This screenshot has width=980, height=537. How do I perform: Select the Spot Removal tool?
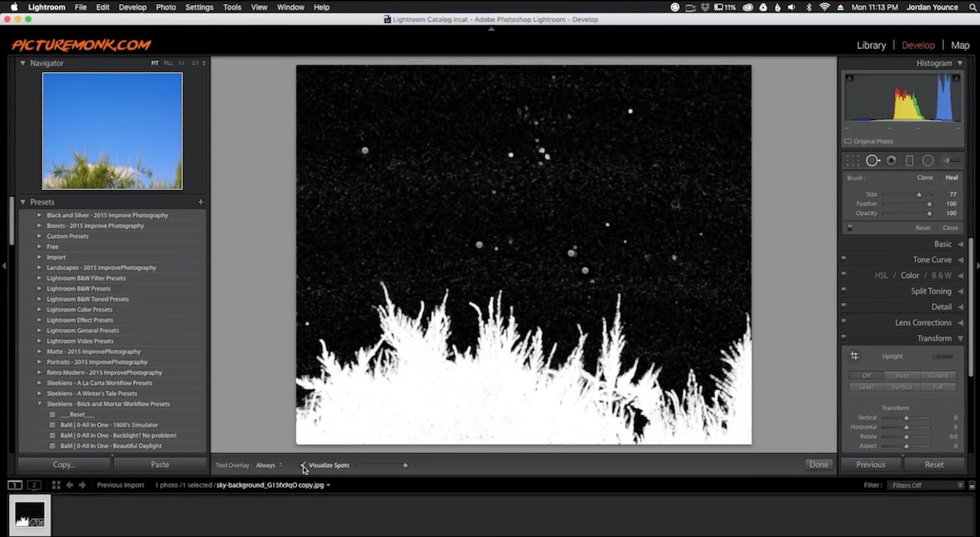(872, 161)
